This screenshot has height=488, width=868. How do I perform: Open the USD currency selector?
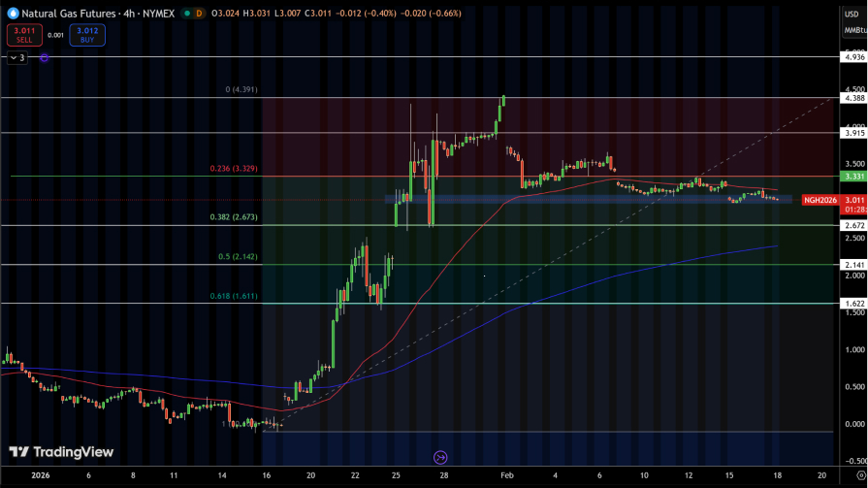pyautogui.click(x=853, y=14)
